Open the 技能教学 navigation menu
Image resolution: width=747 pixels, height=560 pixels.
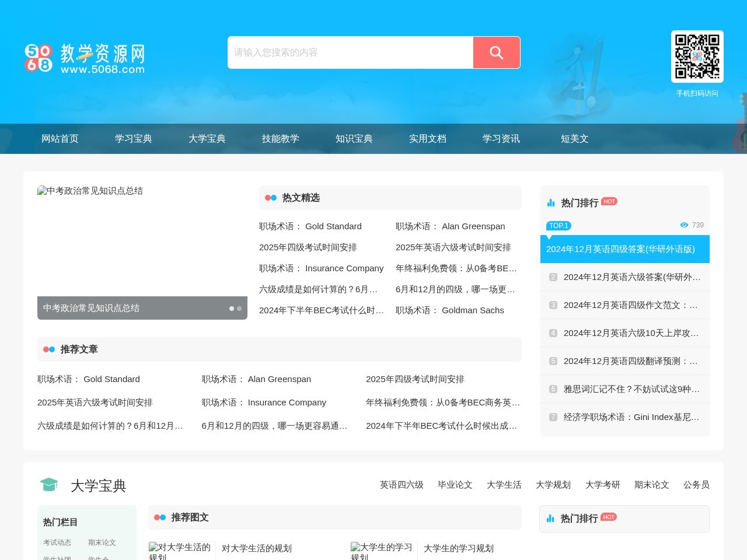point(281,139)
